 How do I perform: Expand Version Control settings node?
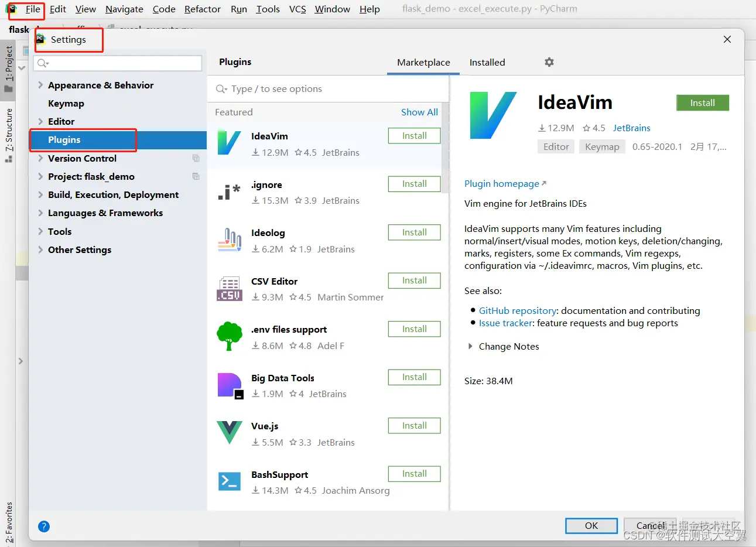(40, 158)
